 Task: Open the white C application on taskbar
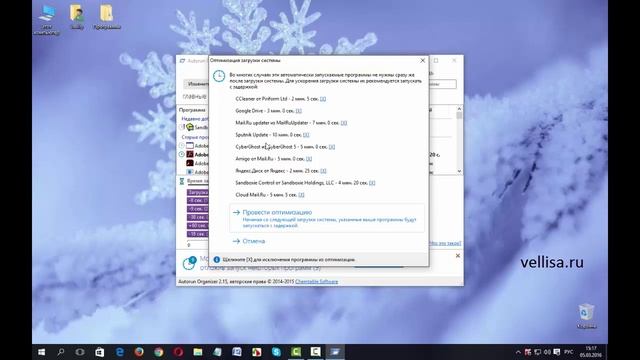coord(316,352)
